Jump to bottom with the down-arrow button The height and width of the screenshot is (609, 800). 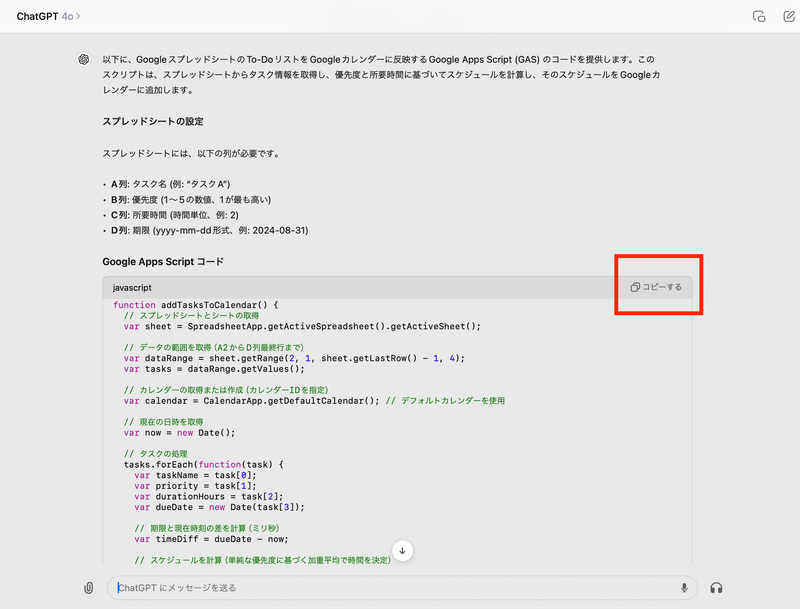point(402,551)
